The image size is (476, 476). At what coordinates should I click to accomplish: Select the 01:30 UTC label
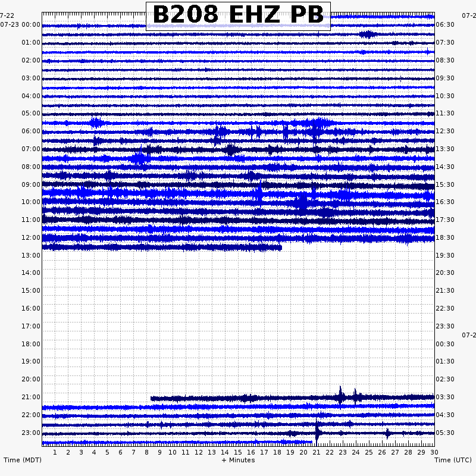pos(445,361)
